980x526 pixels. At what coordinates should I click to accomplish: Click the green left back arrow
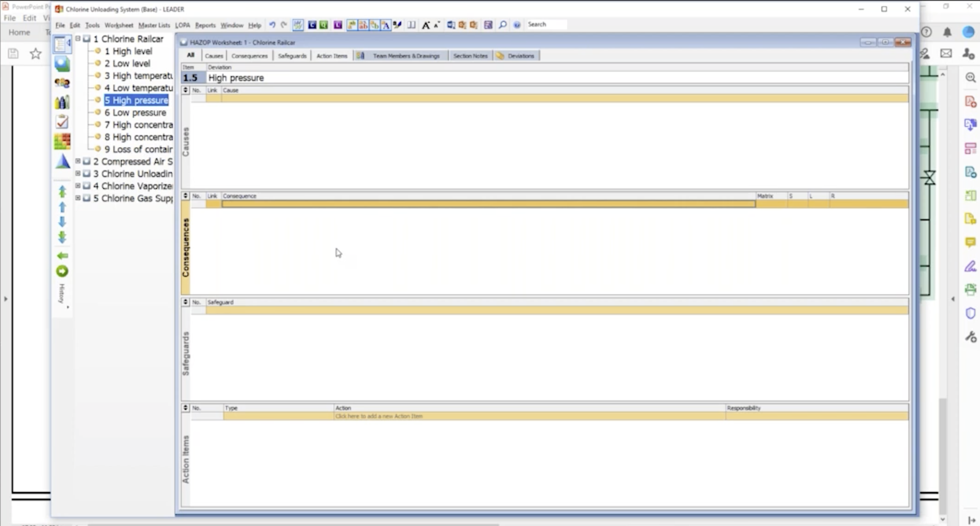pyautogui.click(x=62, y=256)
